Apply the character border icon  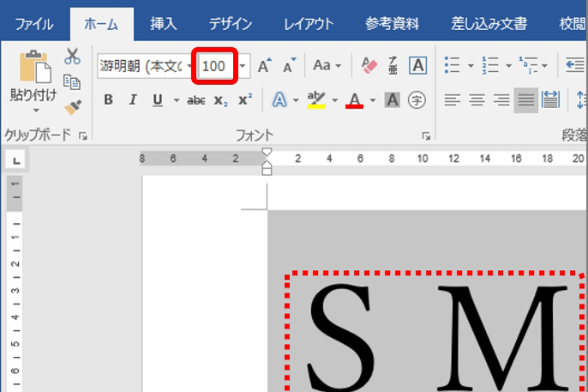coord(417,66)
